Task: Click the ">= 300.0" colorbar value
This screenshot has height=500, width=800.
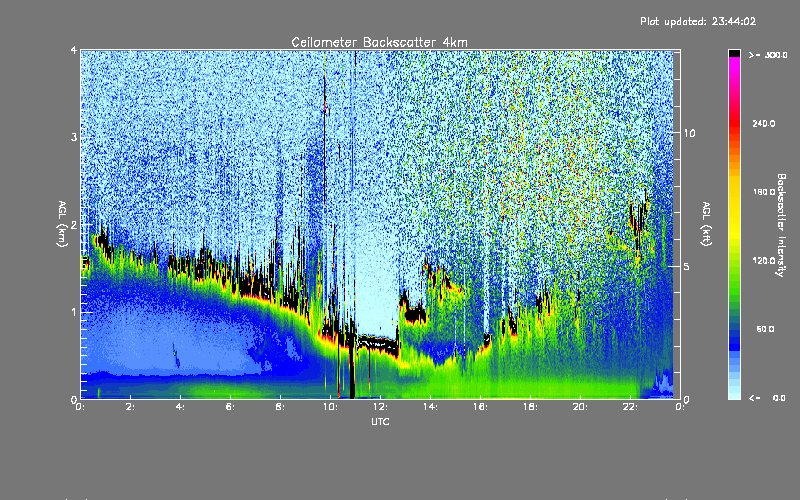Action: click(x=768, y=55)
